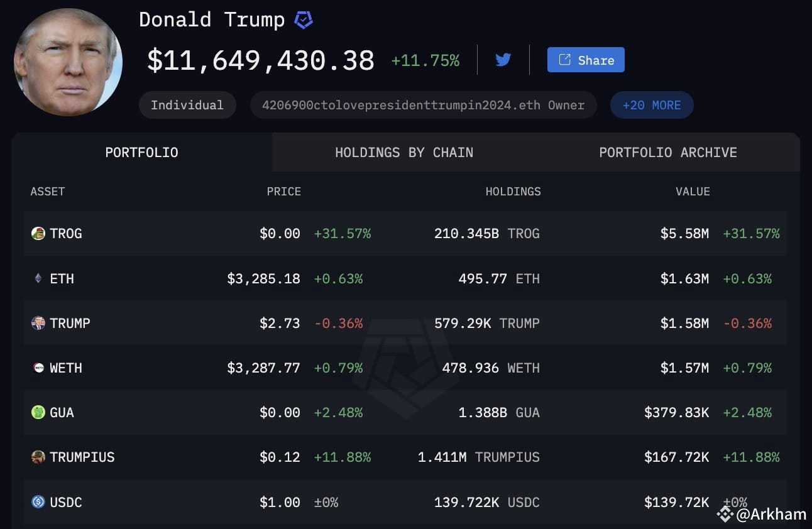Open the Share button
This screenshot has height=529, width=812.
586,60
